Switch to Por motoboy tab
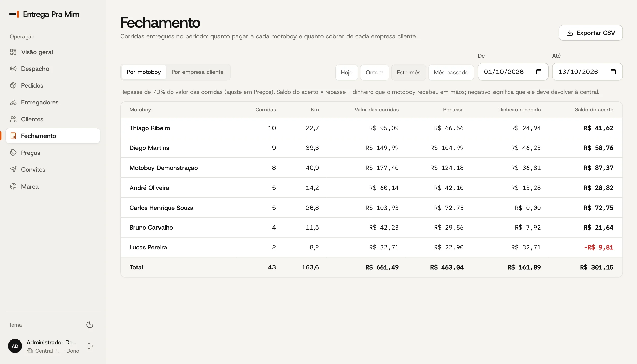 [144, 72]
